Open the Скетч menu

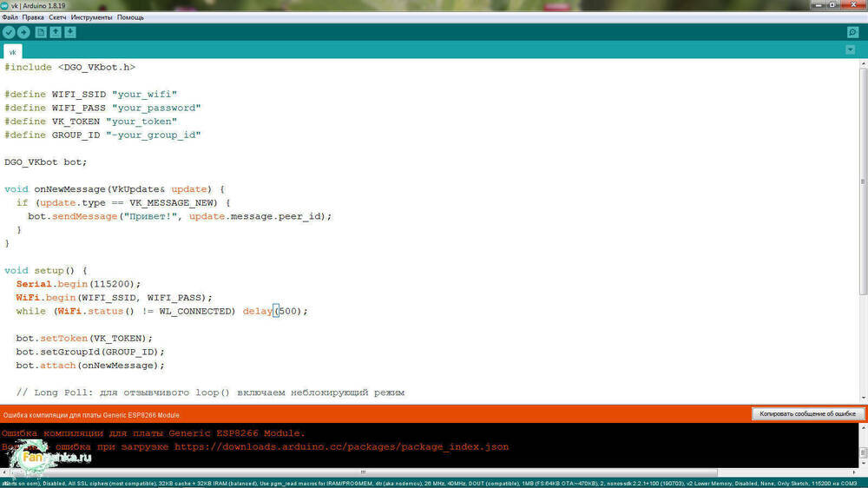coord(57,17)
